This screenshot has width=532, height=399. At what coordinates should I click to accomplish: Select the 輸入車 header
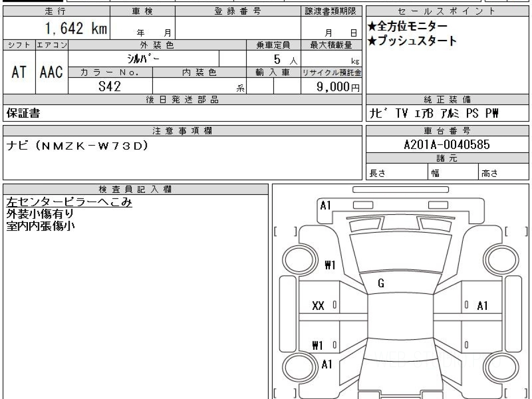coord(274,73)
